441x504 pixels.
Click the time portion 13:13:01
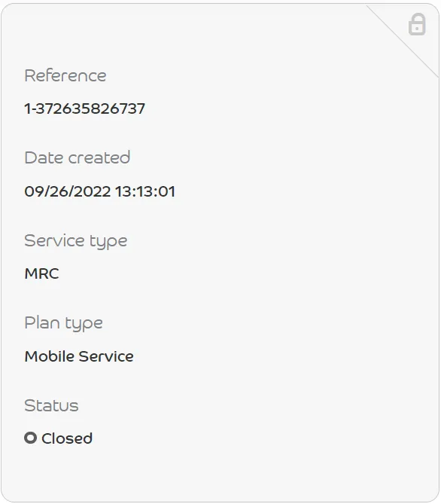(x=145, y=191)
